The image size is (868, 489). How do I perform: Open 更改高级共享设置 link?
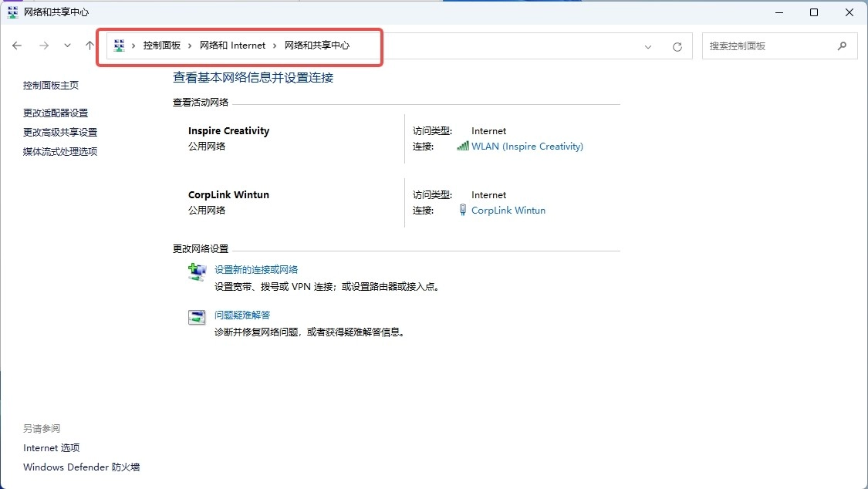click(x=60, y=132)
